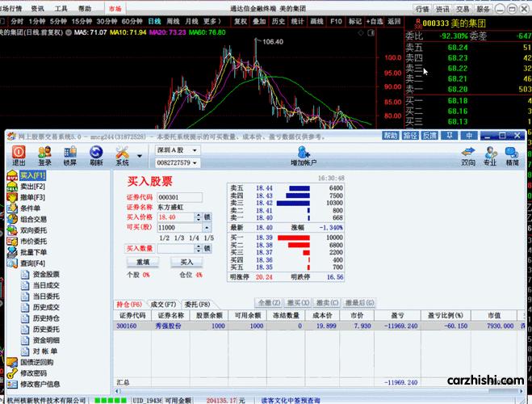Choose the 1/5 position fraction
This screenshot has height=404, width=532.
[209, 238]
